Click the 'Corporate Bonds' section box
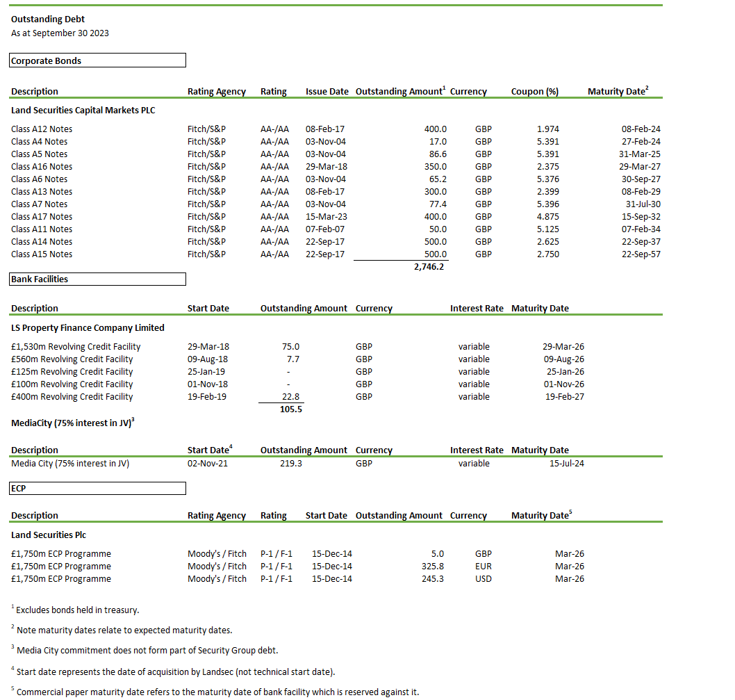The height and width of the screenshot is (700, 735). point(97,60)
